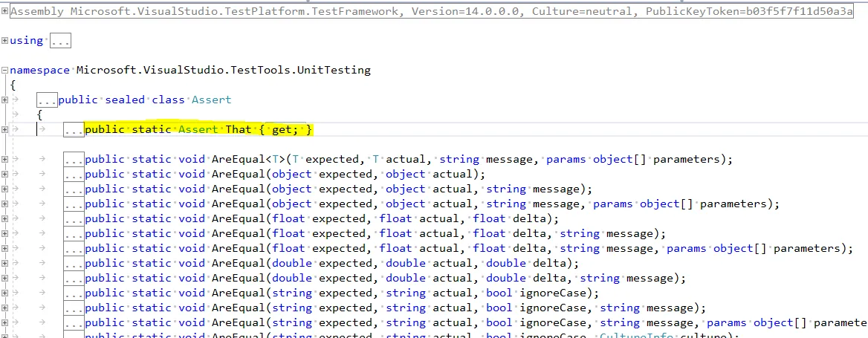The width and height of the screenshot is (868, 338).
Task: Open ellipsis box before public sealed class Assert
Action: point(47,100)
